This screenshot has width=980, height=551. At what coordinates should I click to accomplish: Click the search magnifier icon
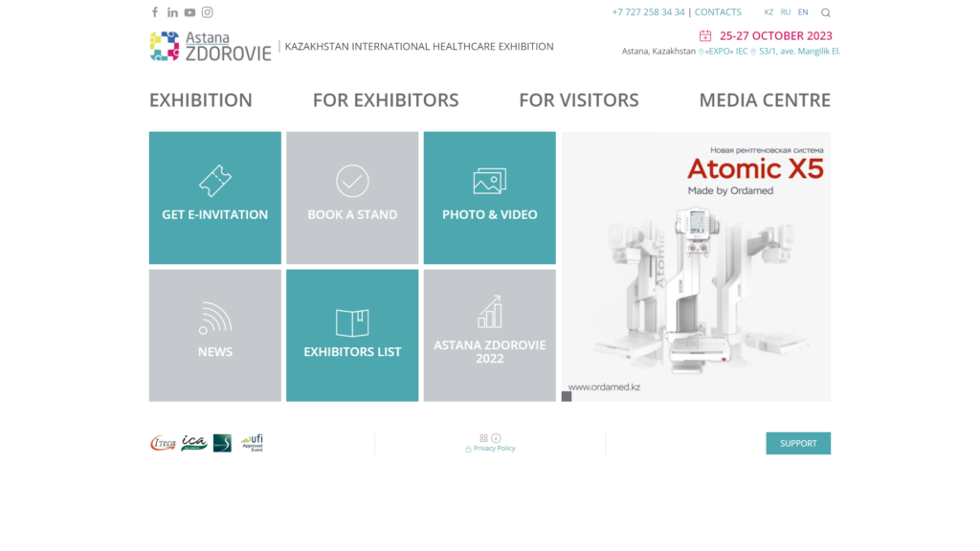click(826, 12)
